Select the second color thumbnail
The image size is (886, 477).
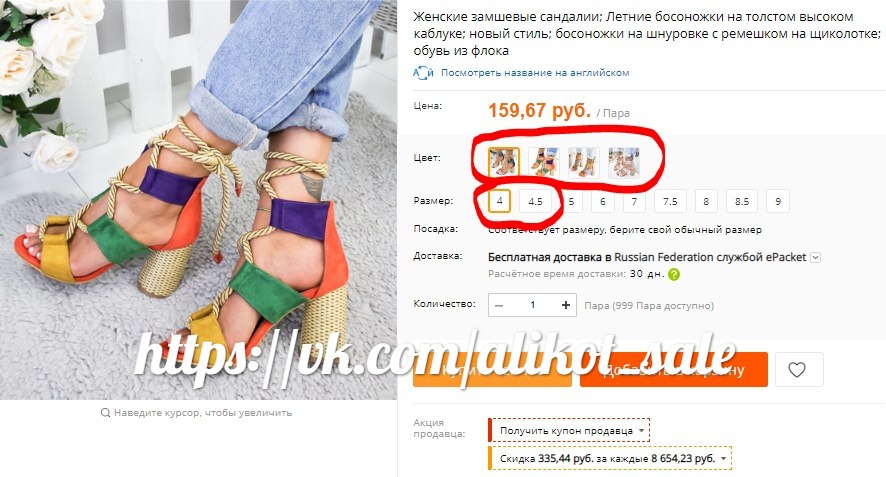point(543,162)
